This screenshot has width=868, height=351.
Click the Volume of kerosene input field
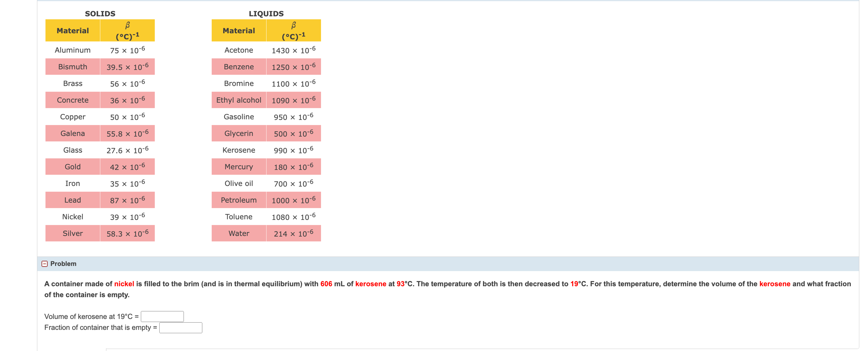click(162, 316)
